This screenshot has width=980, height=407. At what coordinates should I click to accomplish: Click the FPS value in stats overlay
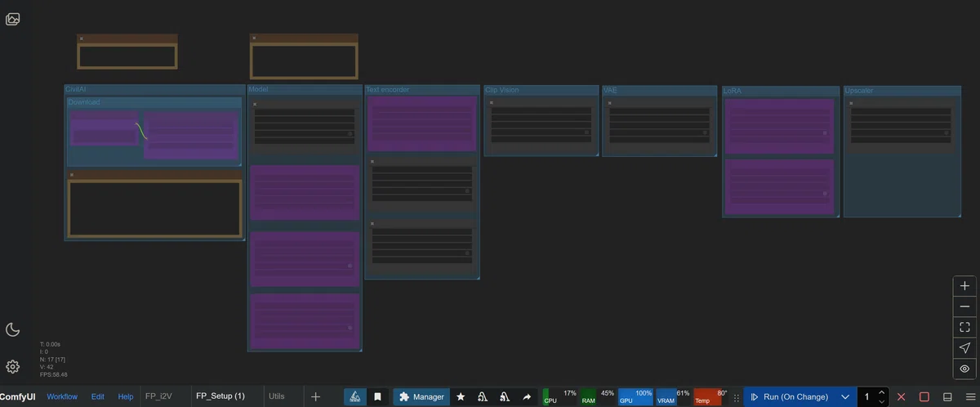tap(54, 375)
